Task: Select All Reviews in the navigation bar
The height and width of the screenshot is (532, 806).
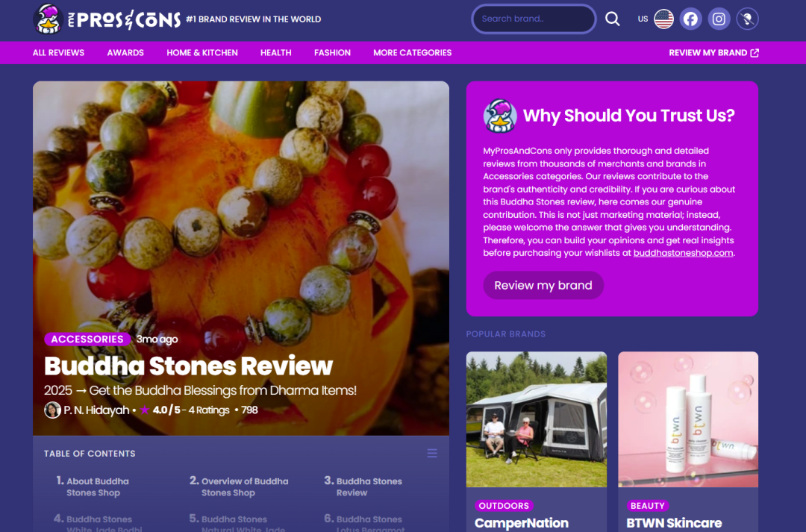Action: (x=59, y=52)
